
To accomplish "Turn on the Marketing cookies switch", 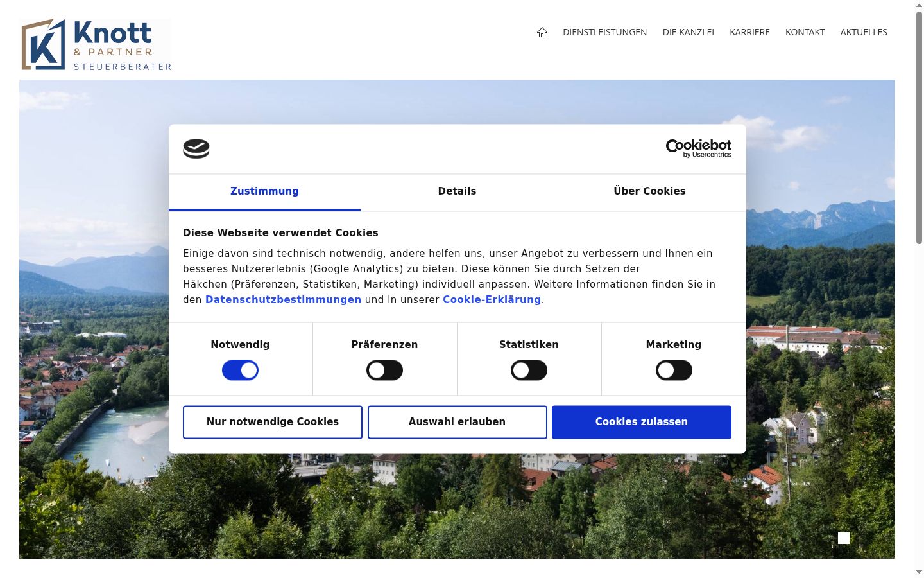I will [674, 371].
